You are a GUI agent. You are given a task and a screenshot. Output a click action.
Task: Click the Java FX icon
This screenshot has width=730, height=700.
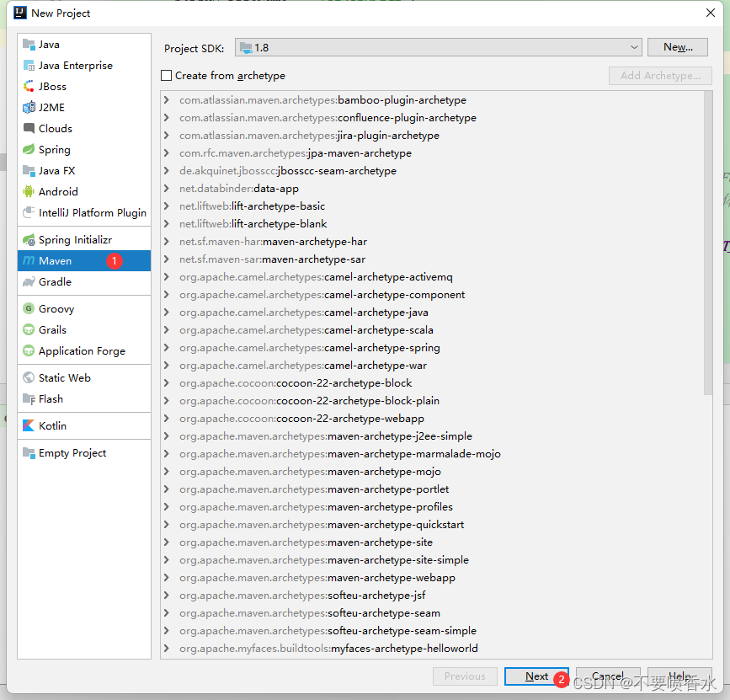click(x=29, y=171)
